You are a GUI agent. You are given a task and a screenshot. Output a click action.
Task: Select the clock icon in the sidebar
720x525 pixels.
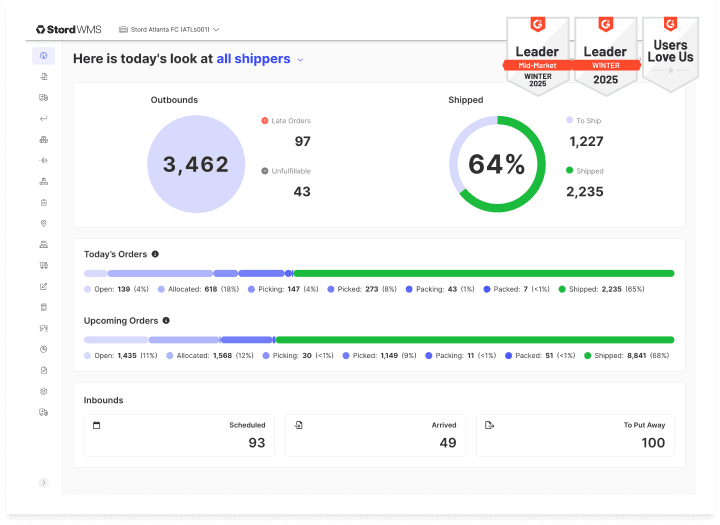click(x=43, y=349)
